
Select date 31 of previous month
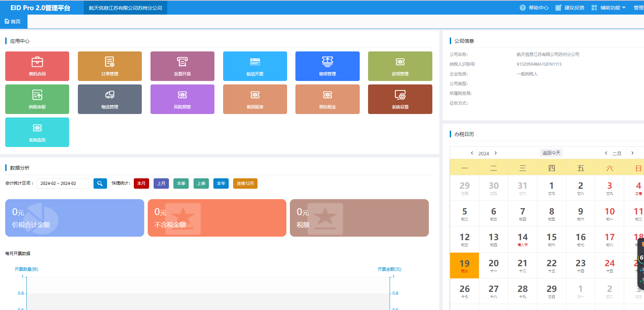click(x=523, y=188)
